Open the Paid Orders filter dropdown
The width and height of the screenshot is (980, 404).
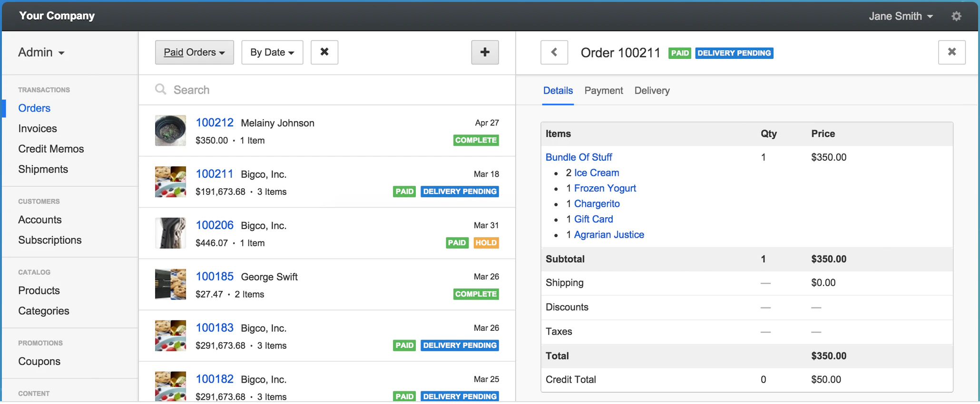[x=195, y=52]
